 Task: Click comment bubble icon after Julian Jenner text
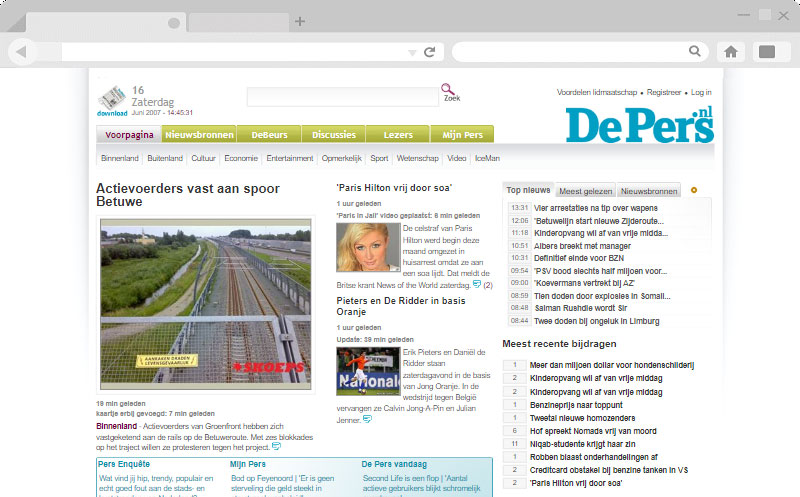pos(368,419)
